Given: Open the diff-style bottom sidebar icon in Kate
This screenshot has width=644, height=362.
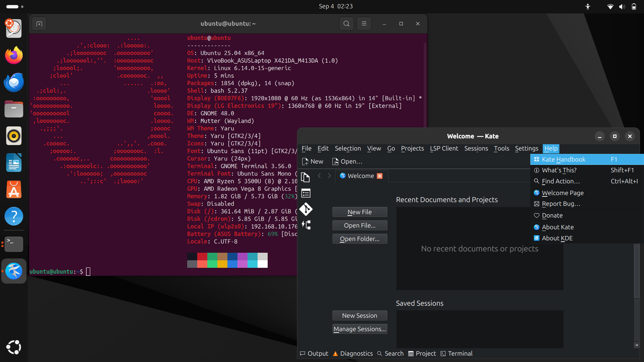Looking at the screenshot, I should click(x=306, y=225).
